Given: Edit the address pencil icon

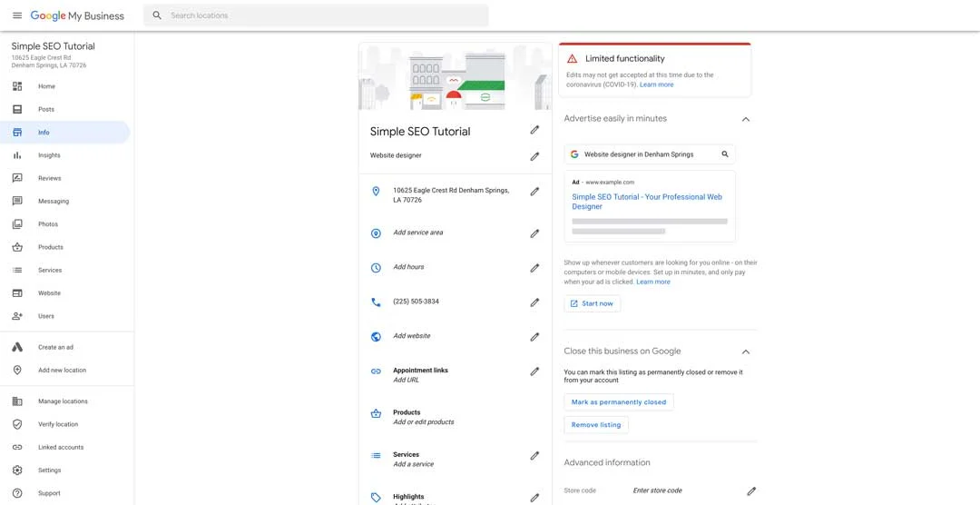Looking at the screenshot, I should click(x=534, y=193).
